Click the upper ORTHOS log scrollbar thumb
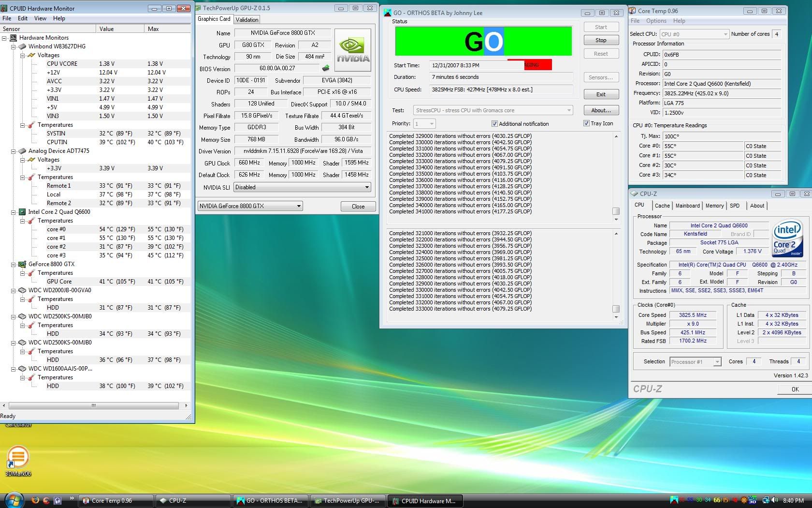The image size is (812, 508). click(x=616, y=211)
